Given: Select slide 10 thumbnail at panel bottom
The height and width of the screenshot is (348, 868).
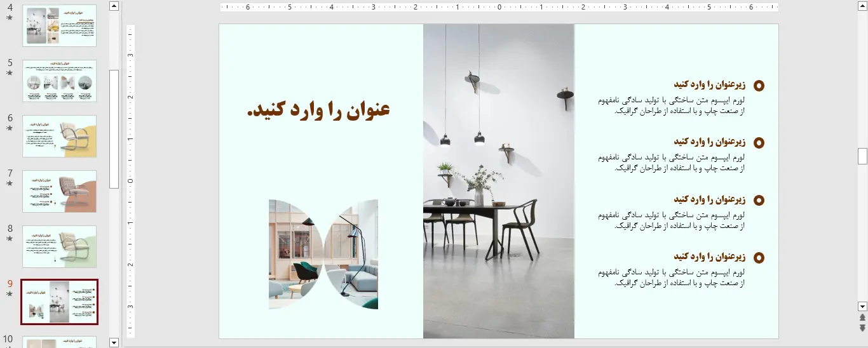Looking at the screenshot, I should tap(60, 342).
